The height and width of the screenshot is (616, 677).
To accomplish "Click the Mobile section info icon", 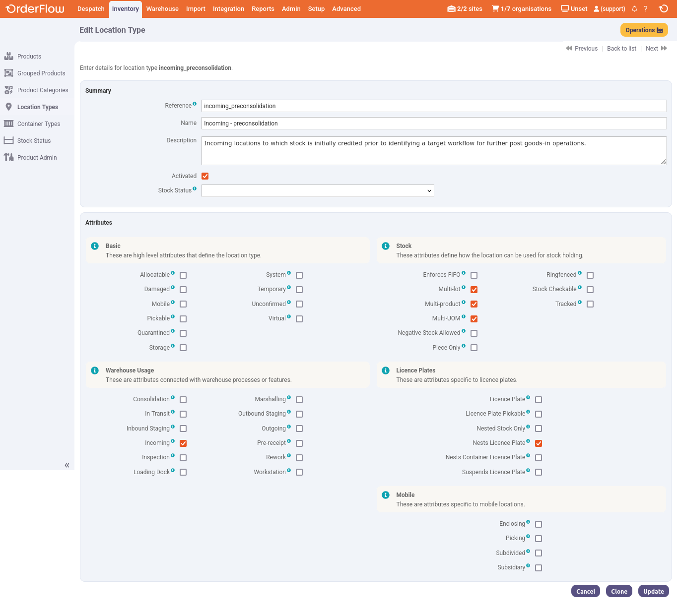I will (386, 495).
